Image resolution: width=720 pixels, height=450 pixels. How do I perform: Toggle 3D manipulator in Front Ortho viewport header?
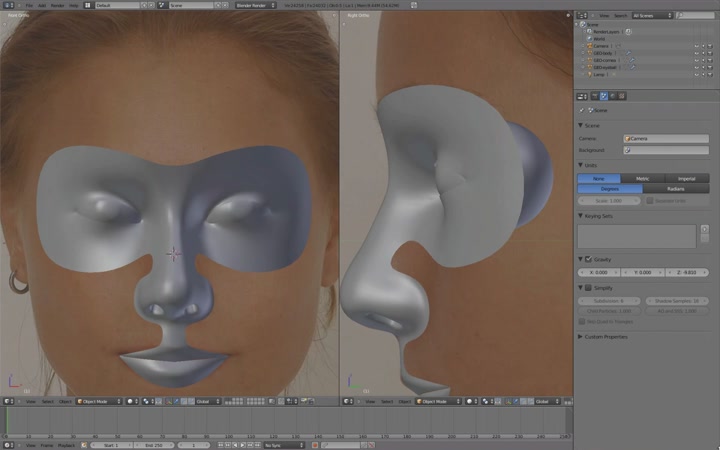coord(169,401)
